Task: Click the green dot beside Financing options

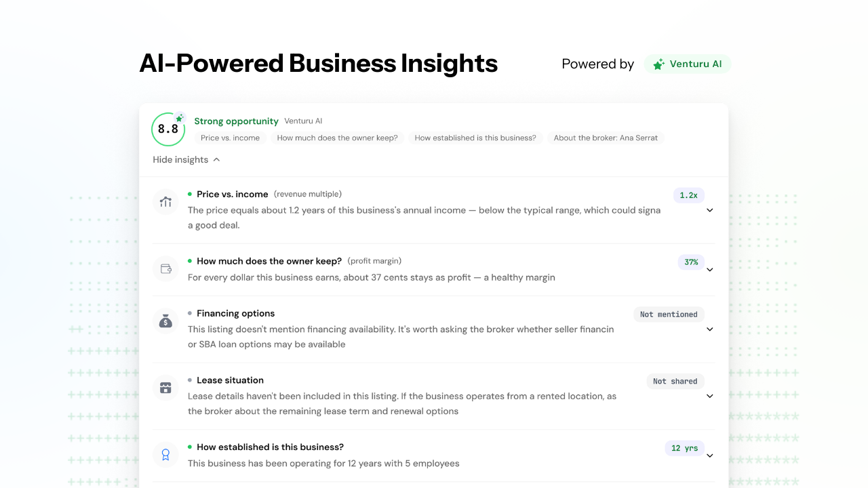Action: pyautogui.click(x=189, y=313)
